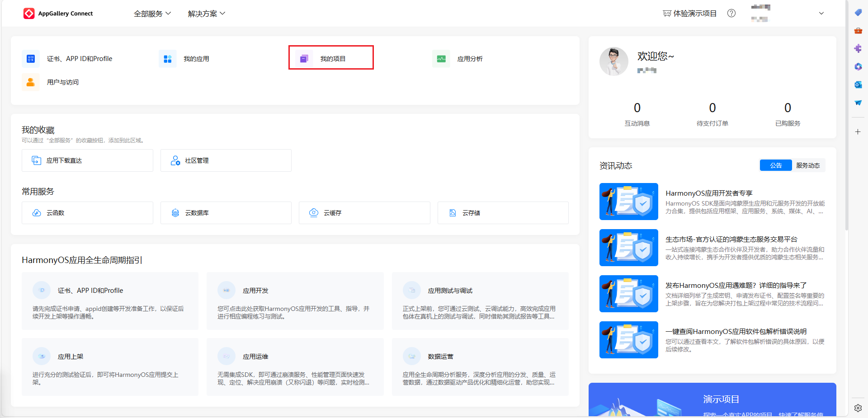Click the 应用上架 lifecycle icon
Image resolution: width=868 pixels, height=418 pixels.
click(x=42, y=356)
